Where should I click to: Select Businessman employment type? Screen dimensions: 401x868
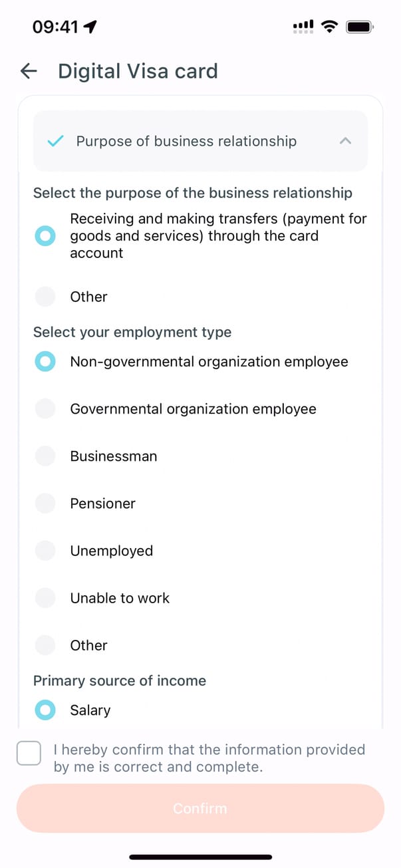[45, 456]
